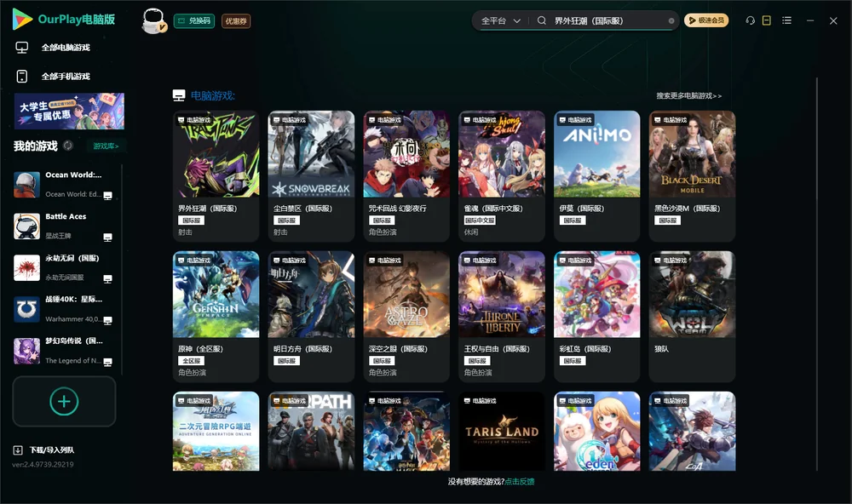Screen dimensions: 852x504
Task: Click the 兑换码 redeem code button
Action: click(194, 21)
